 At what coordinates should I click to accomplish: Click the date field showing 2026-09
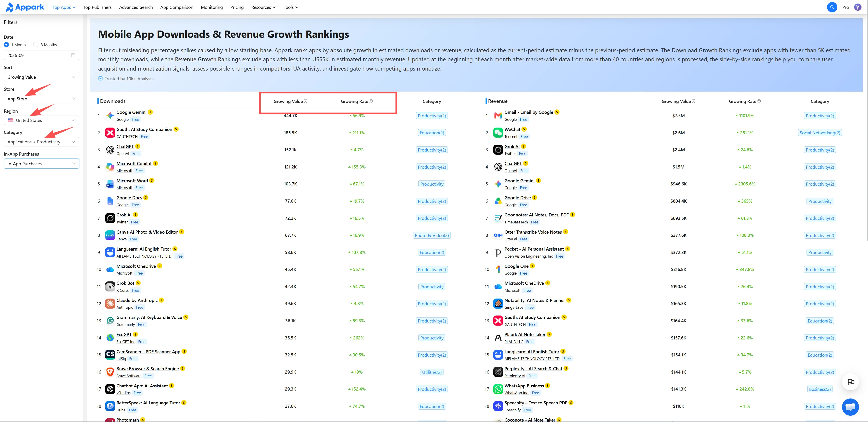click(x=41, y=55)
